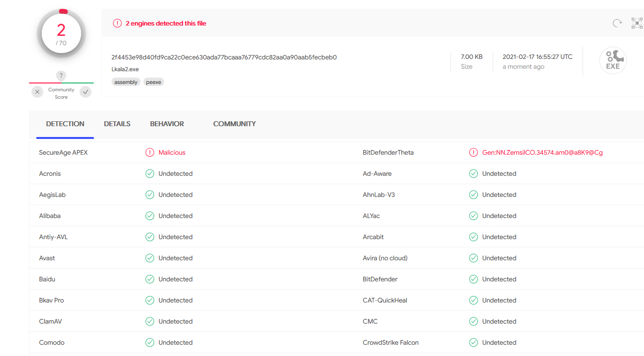Click CAT-QuickHeal undetected check icon
This screenshot has height=356, width=644.
pos(474,301)
